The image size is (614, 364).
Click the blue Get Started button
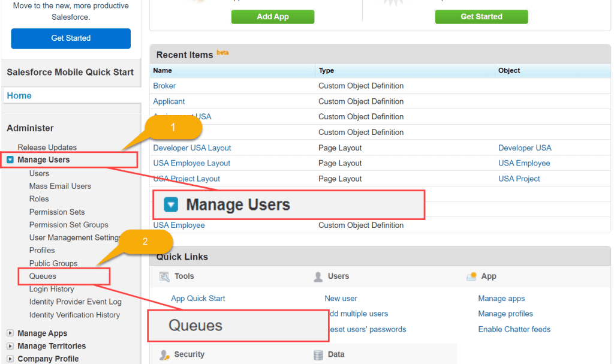point(70,38)
